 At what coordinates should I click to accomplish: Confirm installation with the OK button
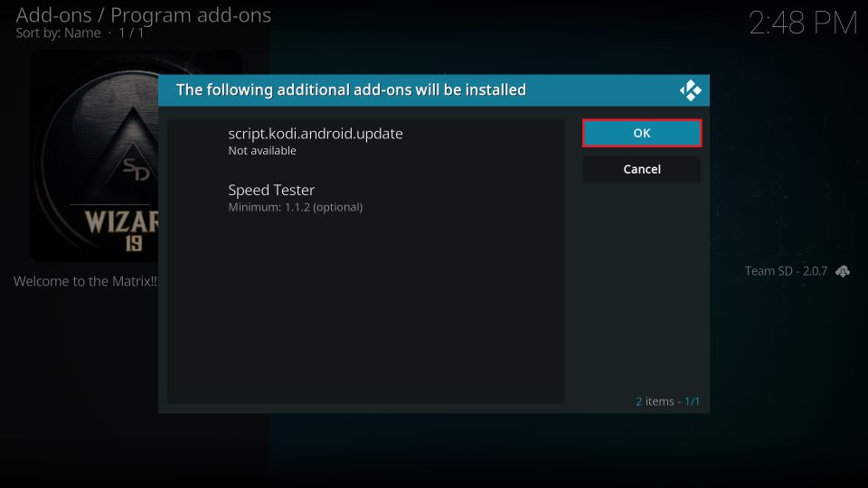pos(642,133)
